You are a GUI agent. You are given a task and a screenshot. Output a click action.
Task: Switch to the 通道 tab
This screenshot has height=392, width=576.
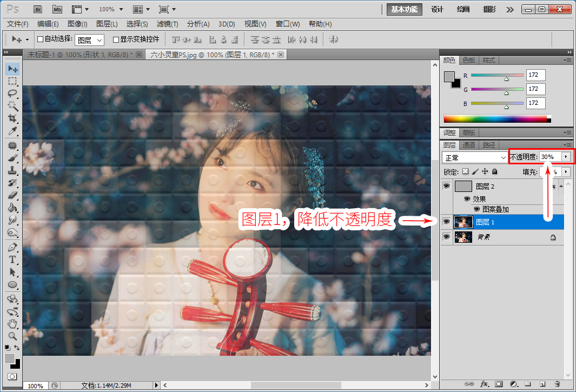pyautogui.click(x=468, y=145)
